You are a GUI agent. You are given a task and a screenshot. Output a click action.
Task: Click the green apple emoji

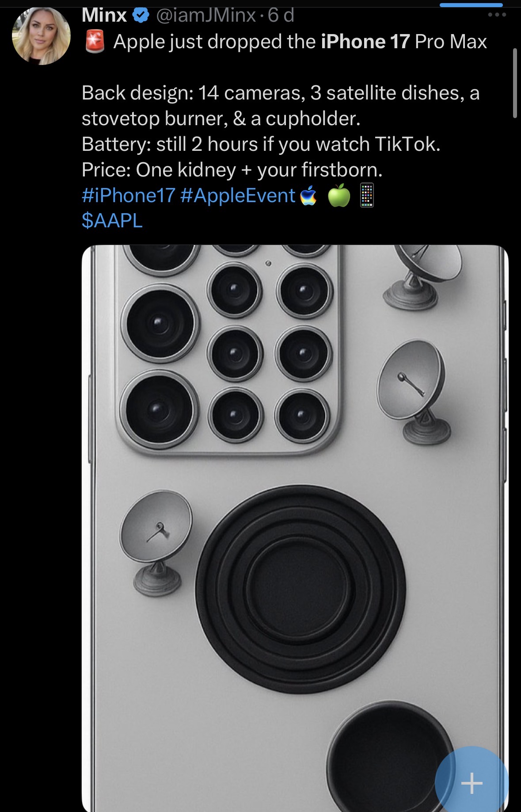click(339, 195)
